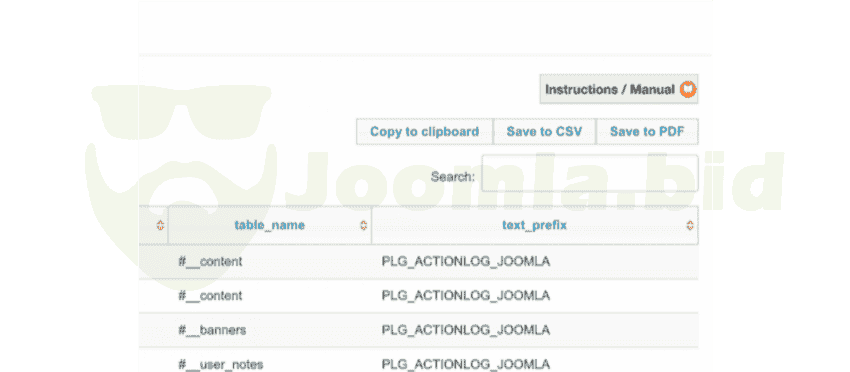Sort by the text_prefix column header
This screenshot has height=372, width=850.
click(535, 225)
